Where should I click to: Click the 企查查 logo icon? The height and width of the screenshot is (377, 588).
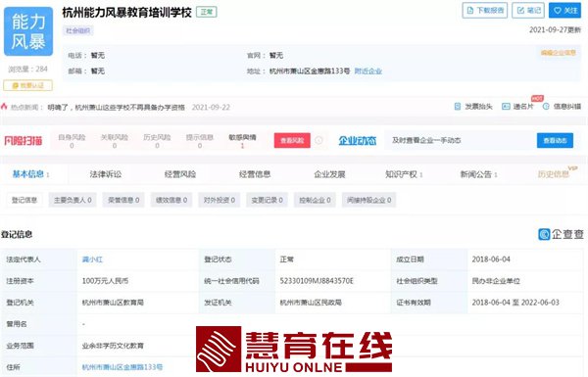click(x=544, y=234)
